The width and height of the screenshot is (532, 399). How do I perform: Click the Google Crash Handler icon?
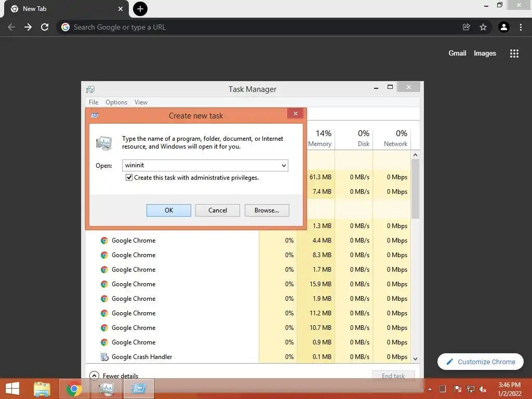pos(104,357)
